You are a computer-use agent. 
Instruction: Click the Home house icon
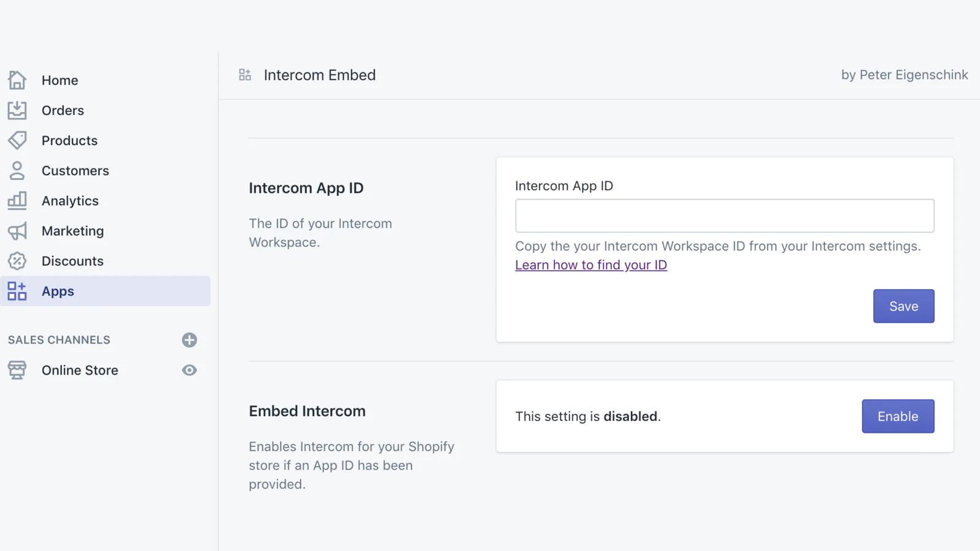17,80
